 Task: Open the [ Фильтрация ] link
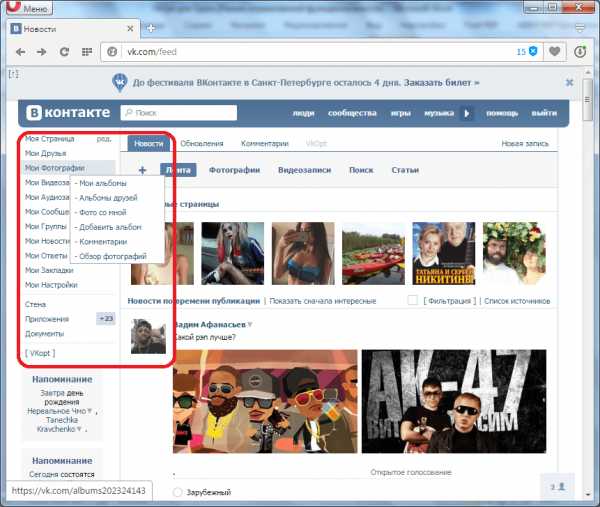tap(450, 301)
